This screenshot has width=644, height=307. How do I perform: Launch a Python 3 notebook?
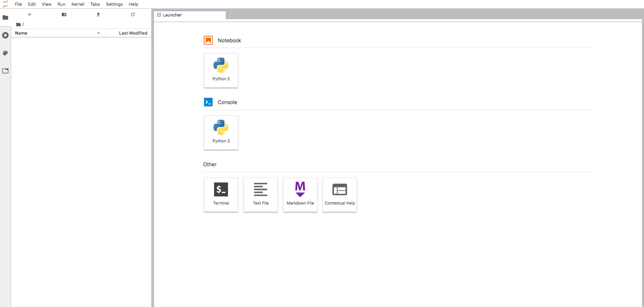(x=221, y=71)
